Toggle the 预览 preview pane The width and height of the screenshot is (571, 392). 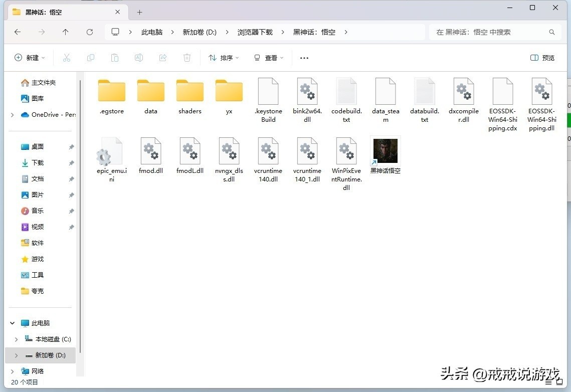click(x=542, y=58)
